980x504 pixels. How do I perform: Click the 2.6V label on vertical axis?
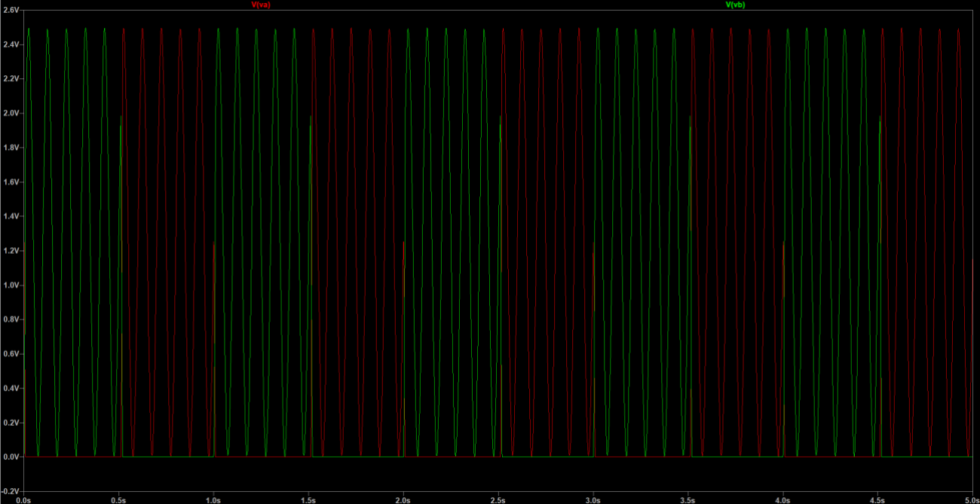10,11
